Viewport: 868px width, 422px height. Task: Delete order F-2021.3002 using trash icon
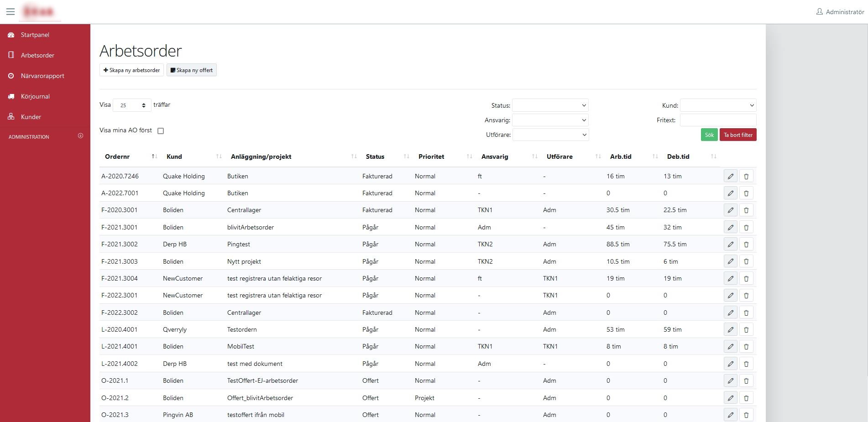[746, 245]
